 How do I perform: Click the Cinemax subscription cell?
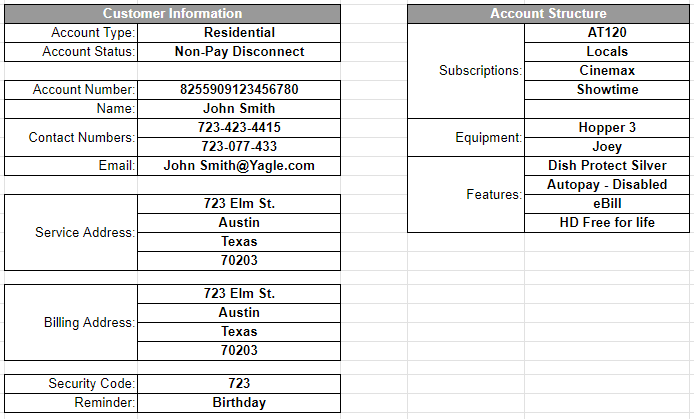[x=607, y=71]
